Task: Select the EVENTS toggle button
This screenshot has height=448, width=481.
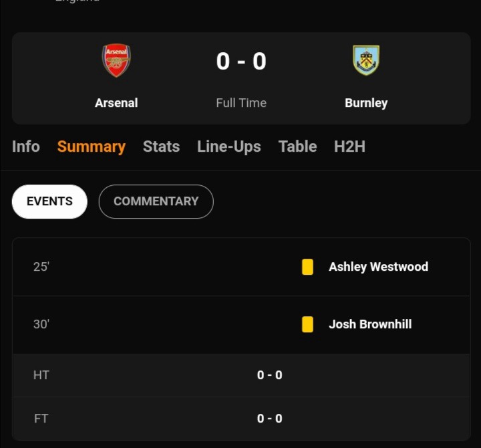Action: (x=49, y=202)
